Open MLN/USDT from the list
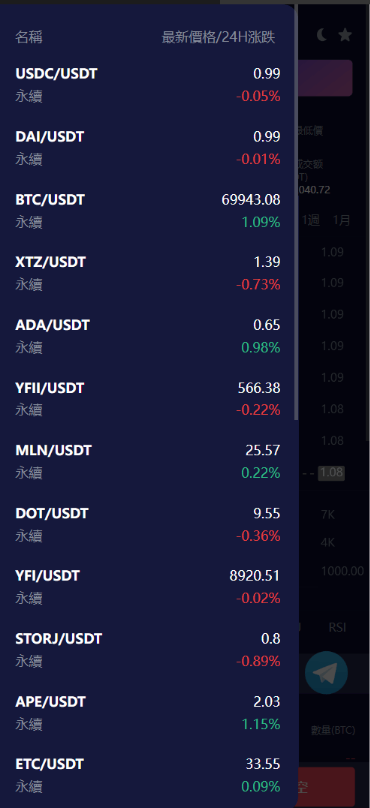The height and width of the screenshot is (808, 370). point(147,461)
